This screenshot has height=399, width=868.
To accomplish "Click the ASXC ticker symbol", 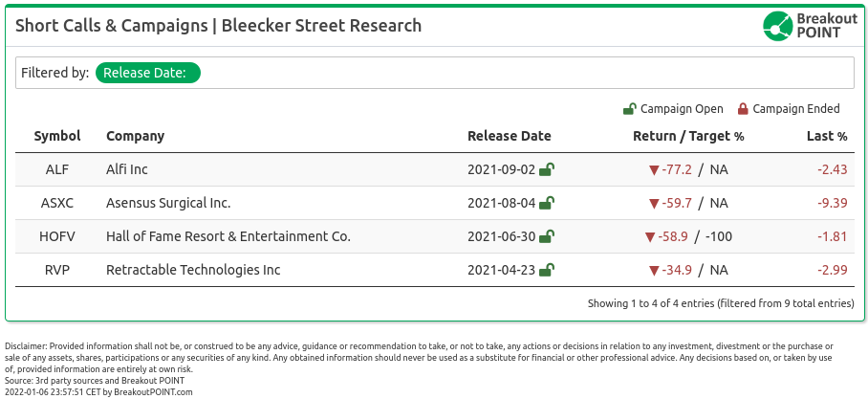I will pos(57,204).
